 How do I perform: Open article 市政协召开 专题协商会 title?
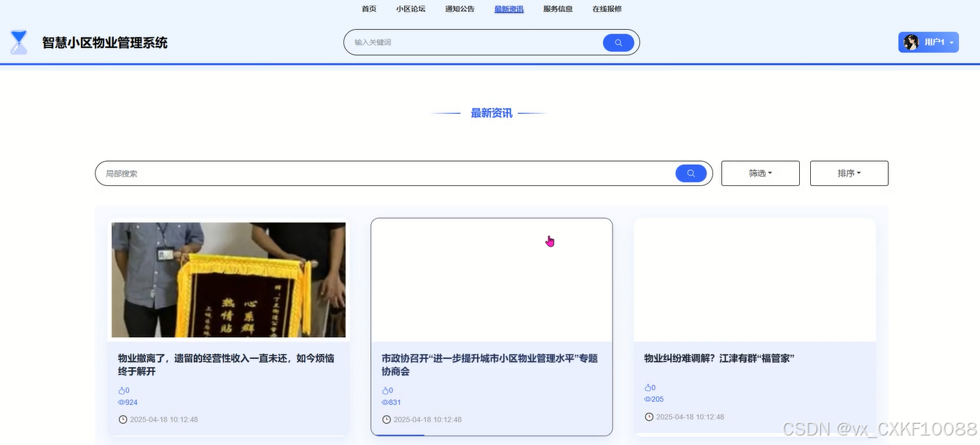pos(489,365)
